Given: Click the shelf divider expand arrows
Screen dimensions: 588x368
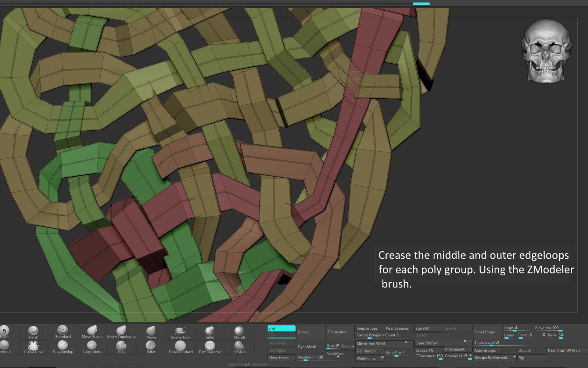Looking at the screenshot, I should tap(248, 364).
